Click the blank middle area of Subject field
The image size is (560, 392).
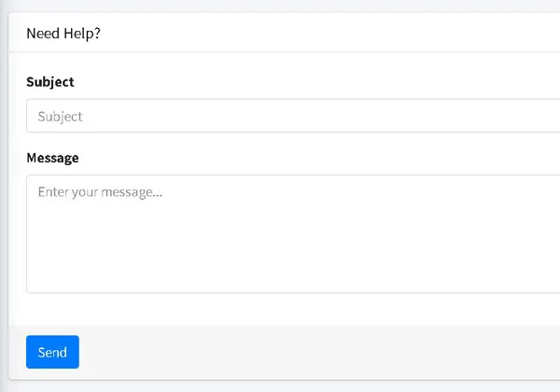click(293, 116)
